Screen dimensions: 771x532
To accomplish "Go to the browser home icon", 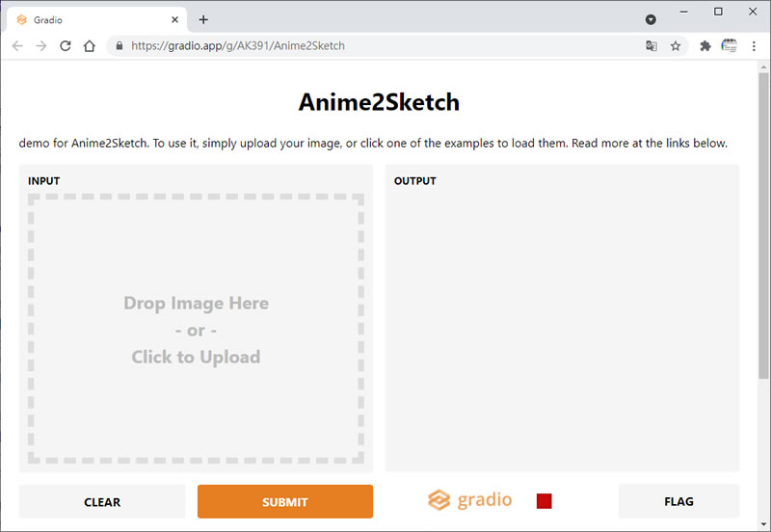I will tap(89, 45).
